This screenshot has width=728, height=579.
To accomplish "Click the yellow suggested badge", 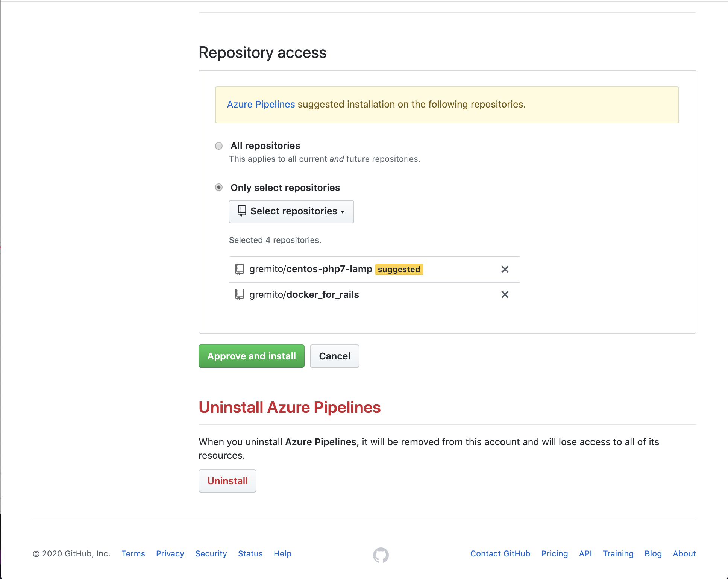I will click(399, 270).
